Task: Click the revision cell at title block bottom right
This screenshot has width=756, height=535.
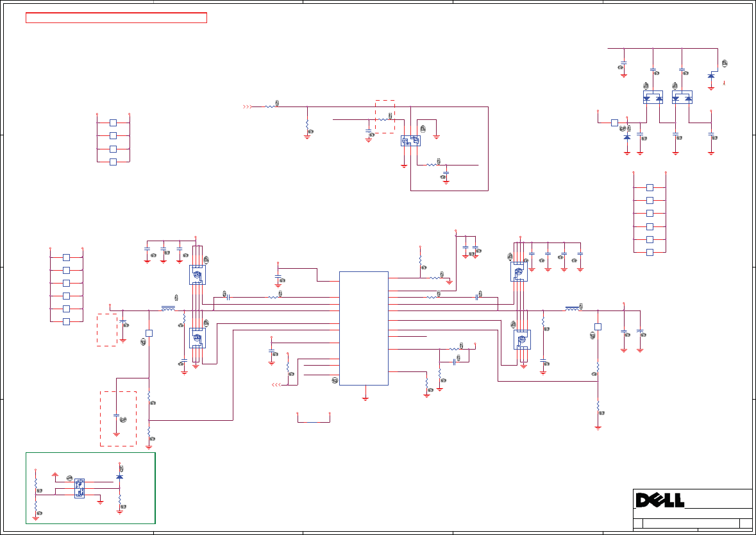Action: coord(746,523)
